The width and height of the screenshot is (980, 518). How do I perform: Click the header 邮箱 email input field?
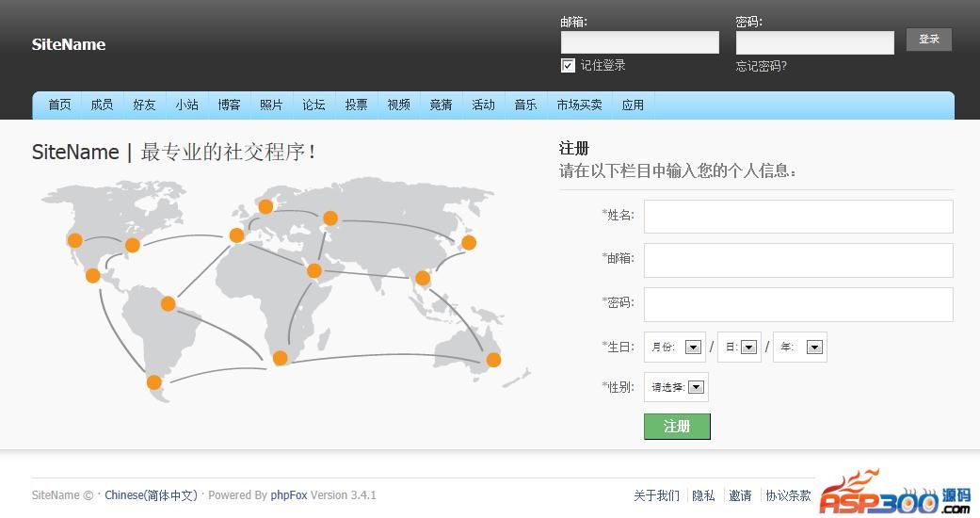click(x=639, y=42)
